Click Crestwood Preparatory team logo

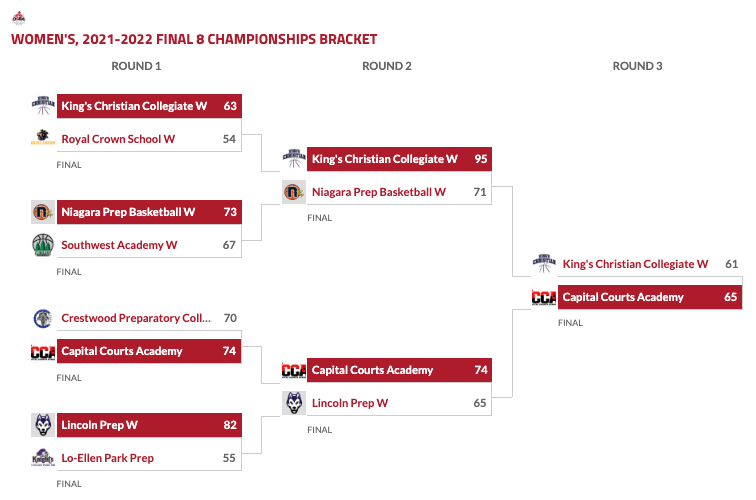coord(42,319)
